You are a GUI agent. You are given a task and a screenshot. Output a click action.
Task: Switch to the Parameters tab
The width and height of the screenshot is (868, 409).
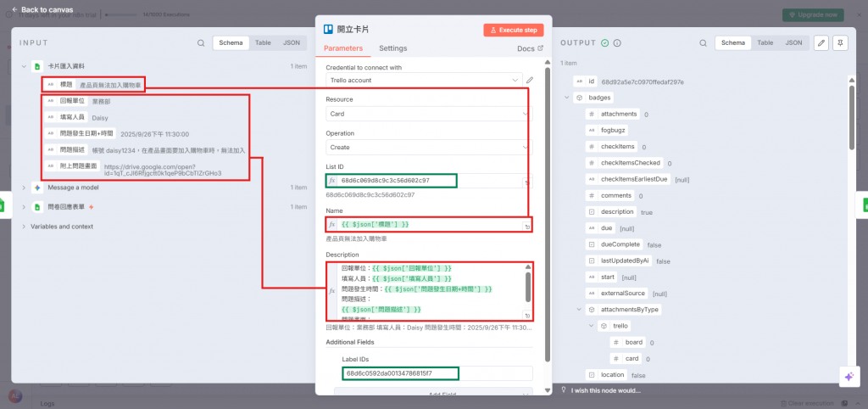(343, 48)
